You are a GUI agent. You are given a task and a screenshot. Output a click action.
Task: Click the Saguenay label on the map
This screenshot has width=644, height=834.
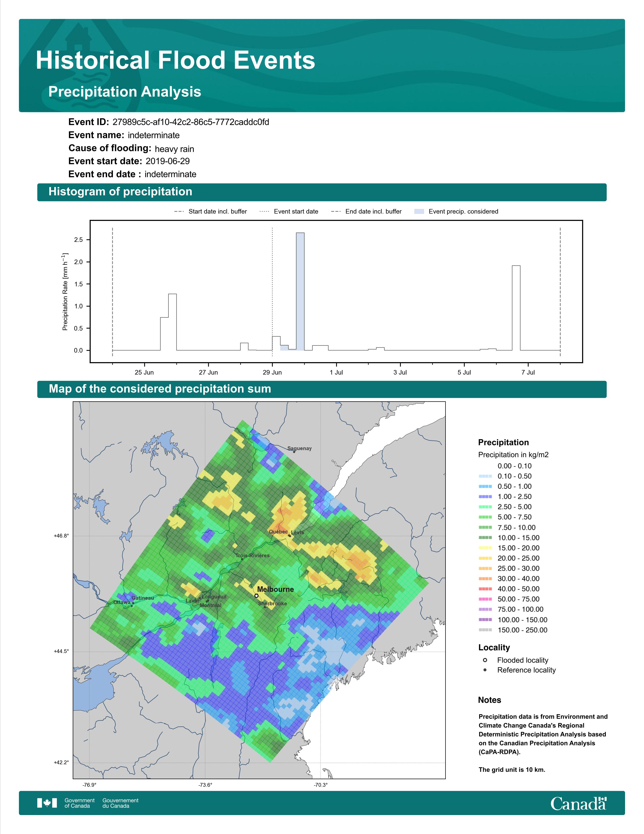tap(300, 448)
